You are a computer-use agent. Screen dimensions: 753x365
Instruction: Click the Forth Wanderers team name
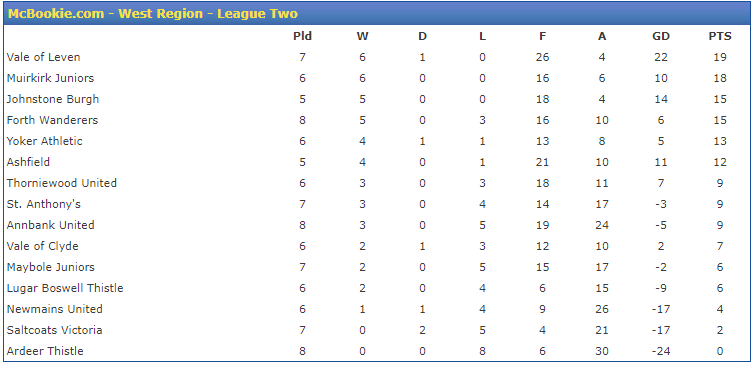pos(52,120)
